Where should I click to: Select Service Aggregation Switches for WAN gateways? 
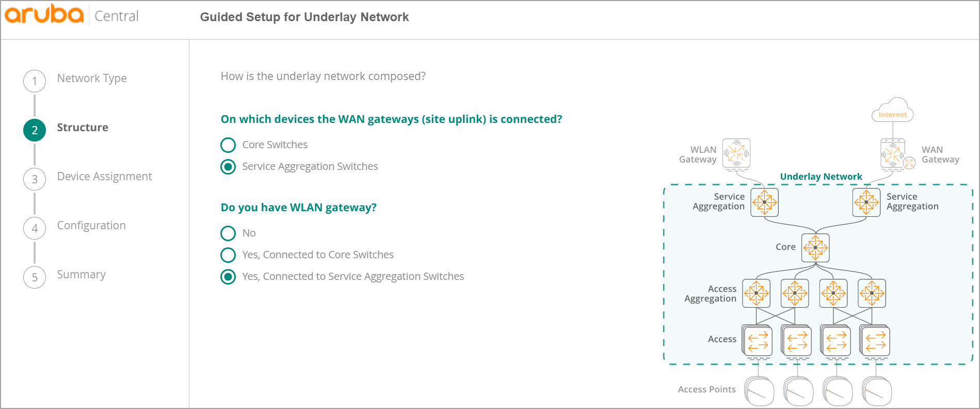pos(228,167)
